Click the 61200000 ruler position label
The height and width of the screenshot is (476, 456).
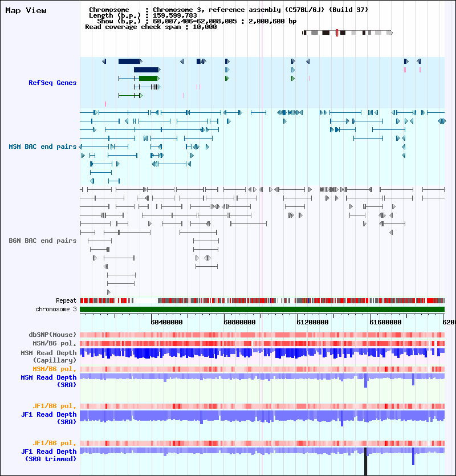(x=312, y=322)
